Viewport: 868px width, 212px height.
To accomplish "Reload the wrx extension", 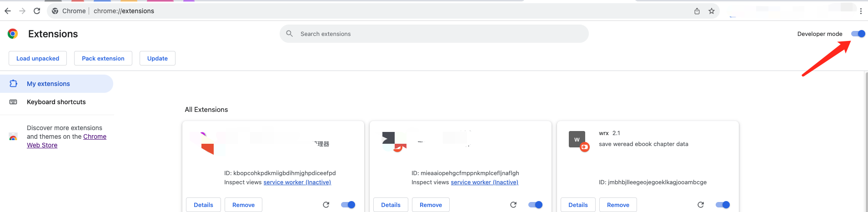I will [x=701, y=205].
